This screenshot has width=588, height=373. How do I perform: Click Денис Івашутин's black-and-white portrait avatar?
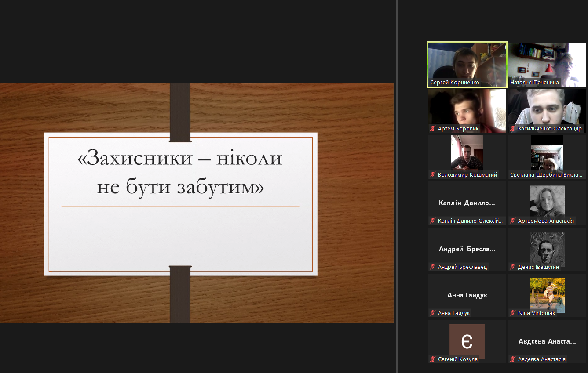point(547,248)
